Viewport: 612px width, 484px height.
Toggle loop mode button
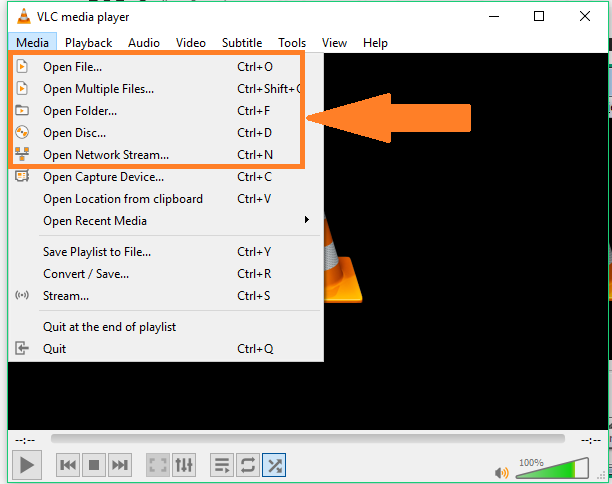[248, 465]
